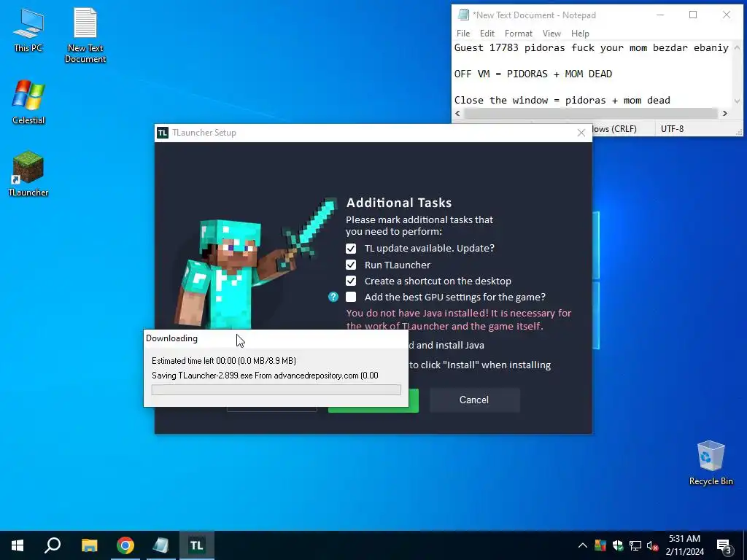Viewport: 747px width, 560px height.
Task: Open Notepad's Edit menu
Action: 487,34
